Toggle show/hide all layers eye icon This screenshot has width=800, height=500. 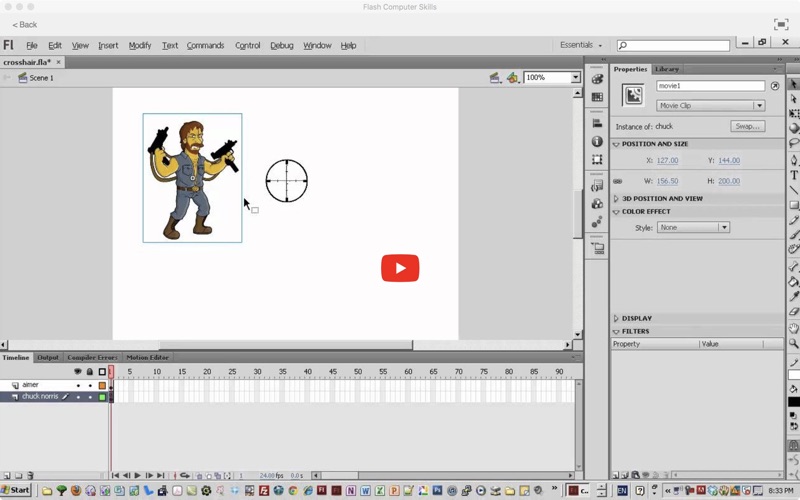point(78,372)
